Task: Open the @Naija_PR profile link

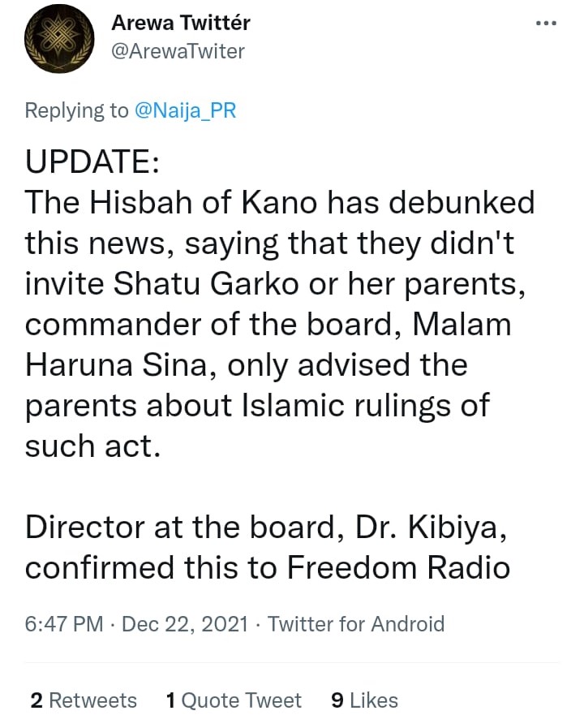Action: (184, 110)
